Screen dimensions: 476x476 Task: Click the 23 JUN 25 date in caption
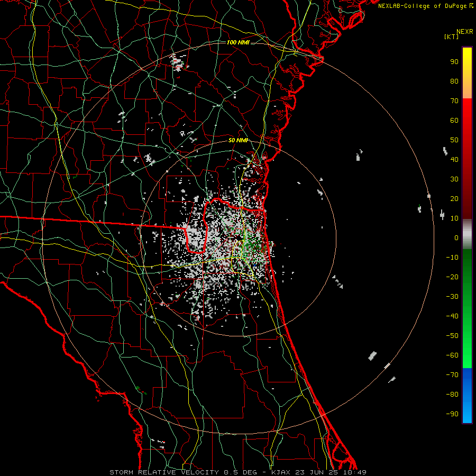[x=317, y=472]
